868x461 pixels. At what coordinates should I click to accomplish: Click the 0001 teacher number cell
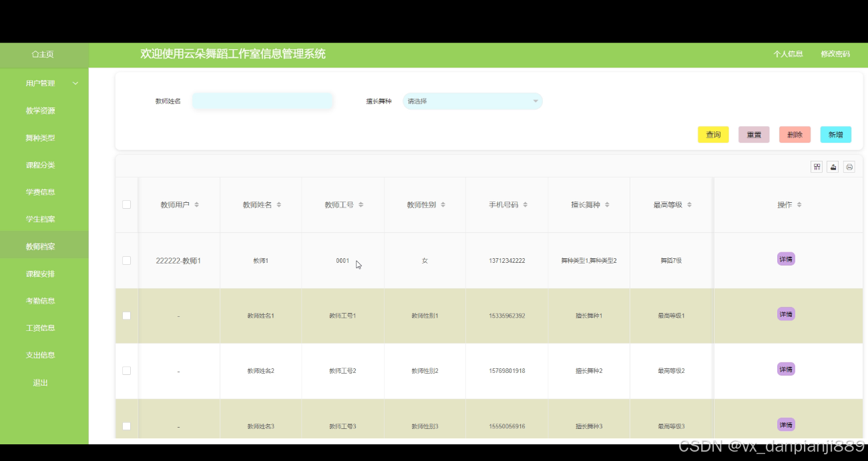click(x=343, y=261)
